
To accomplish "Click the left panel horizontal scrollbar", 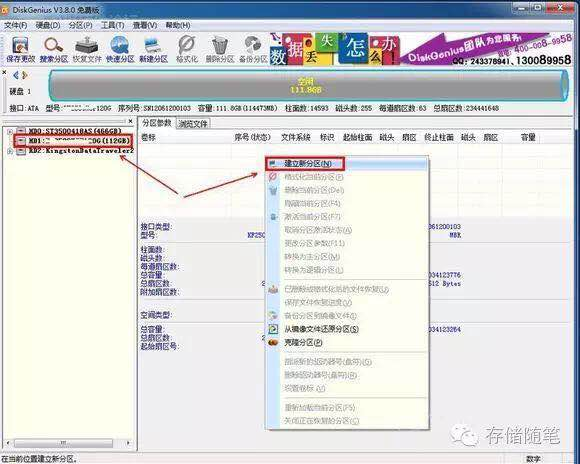I will coord(67,443).
